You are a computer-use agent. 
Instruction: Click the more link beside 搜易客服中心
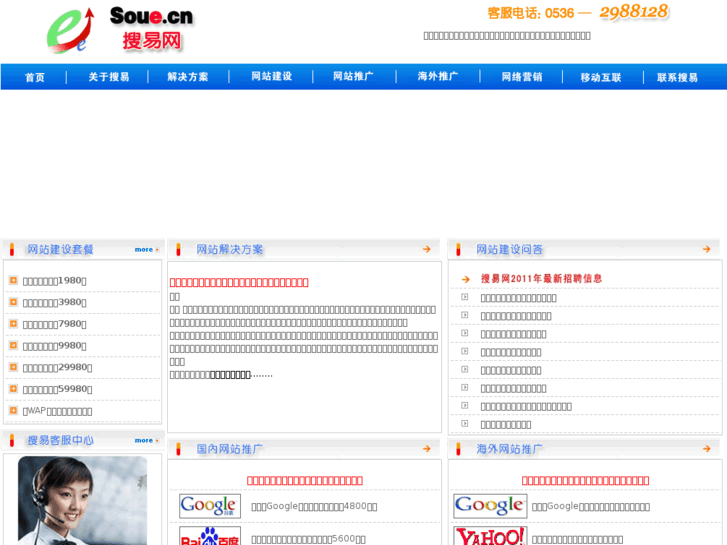click(x=146, y=441)
